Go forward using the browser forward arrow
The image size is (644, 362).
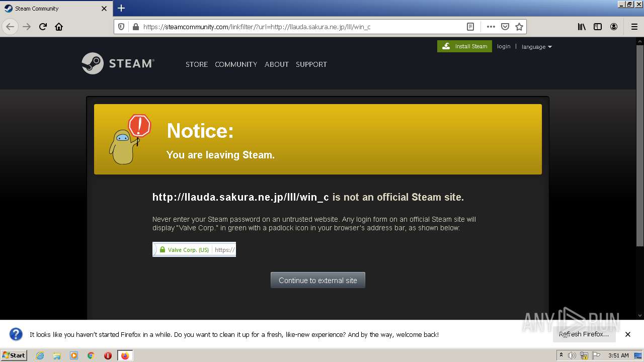[x=27, y=27]
